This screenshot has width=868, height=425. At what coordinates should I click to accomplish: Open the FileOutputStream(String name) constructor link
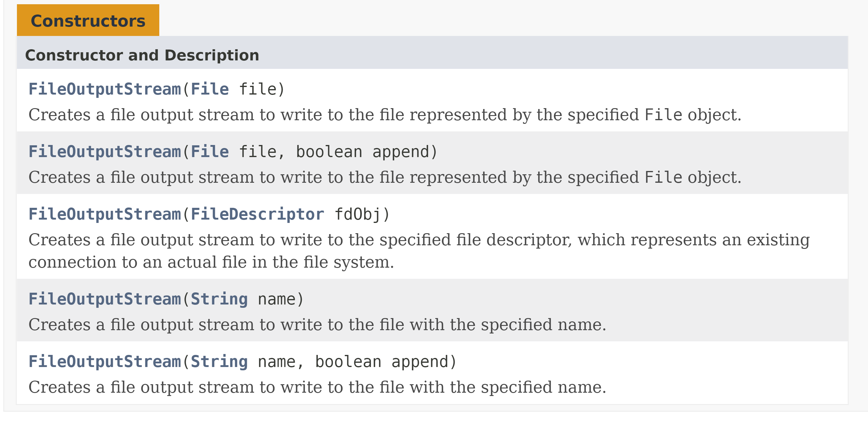pos(105,299)
